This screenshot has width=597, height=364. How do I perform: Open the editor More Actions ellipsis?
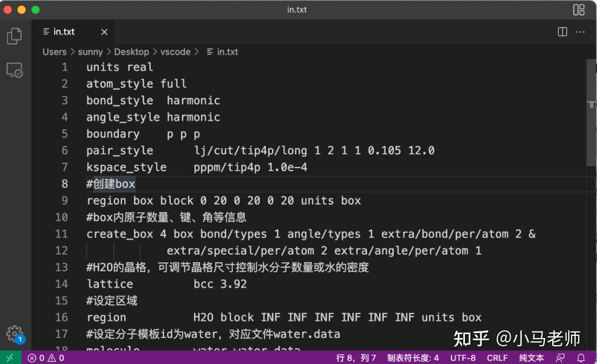pos(580,31)
